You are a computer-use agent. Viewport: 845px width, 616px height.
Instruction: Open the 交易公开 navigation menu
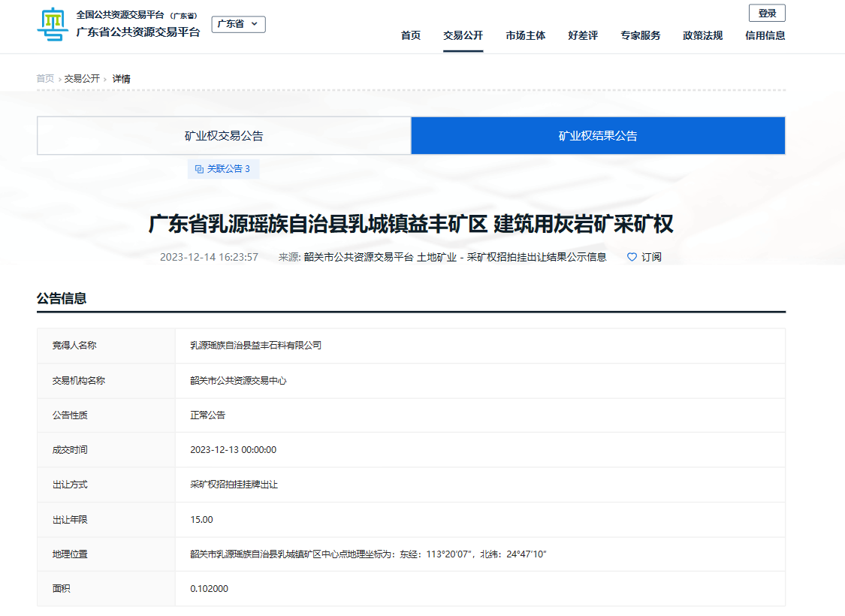(x=463, y=35)
